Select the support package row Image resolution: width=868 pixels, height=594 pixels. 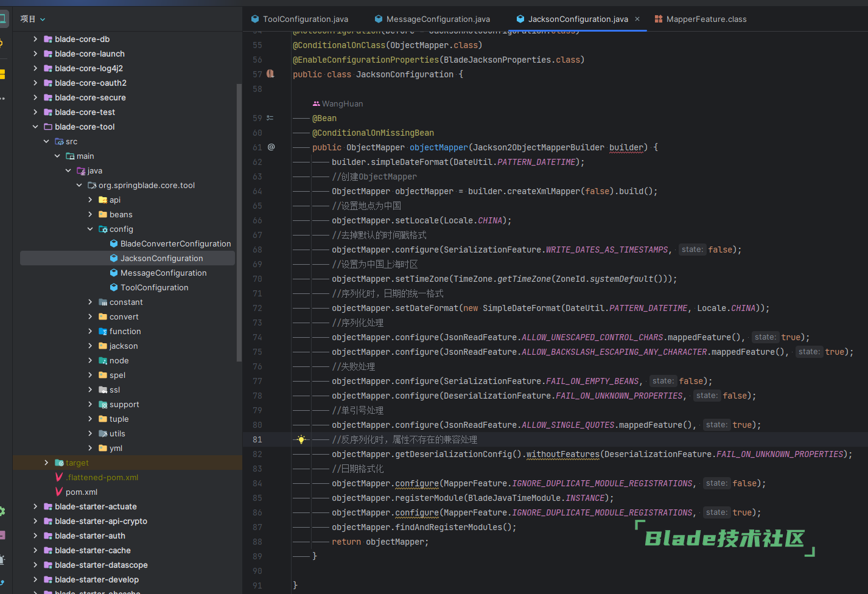[x=127, y=404]
